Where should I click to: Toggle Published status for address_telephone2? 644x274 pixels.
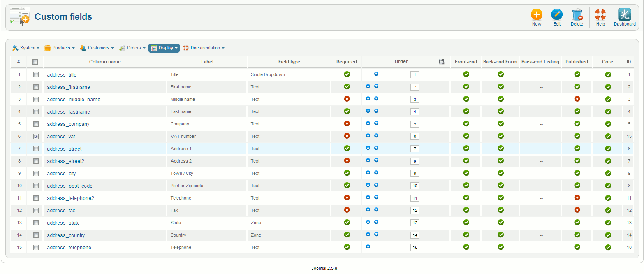[x=577, y=197]
